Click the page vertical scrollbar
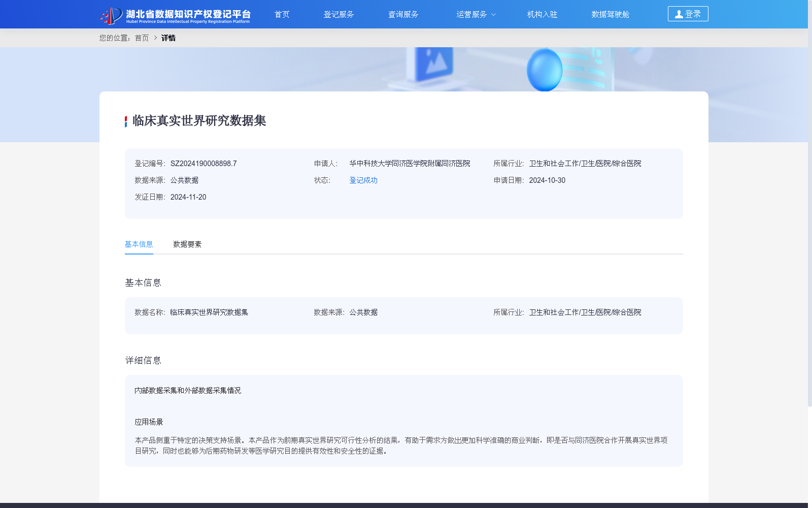 [x=810, y=203]
